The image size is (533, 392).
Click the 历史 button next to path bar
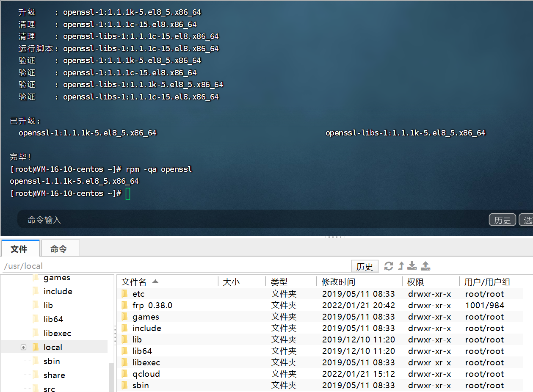point(365,266)
